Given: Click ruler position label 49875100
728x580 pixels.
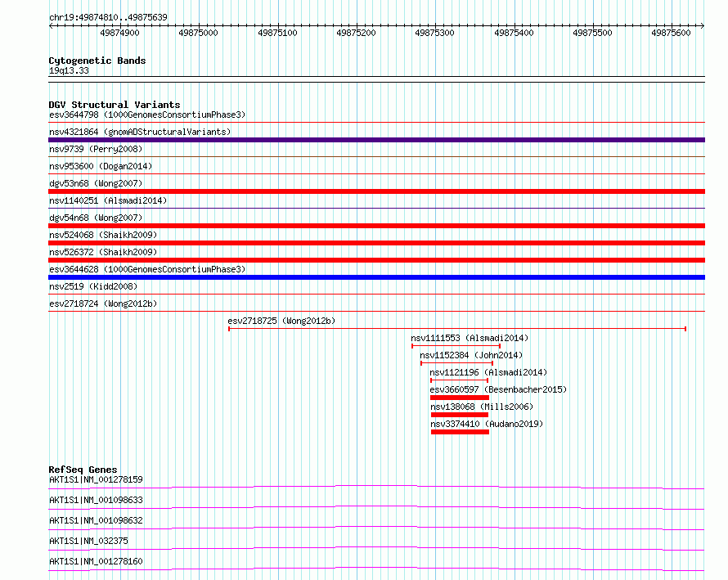Looking at the screenshot, I should click(x=277, y=33).
